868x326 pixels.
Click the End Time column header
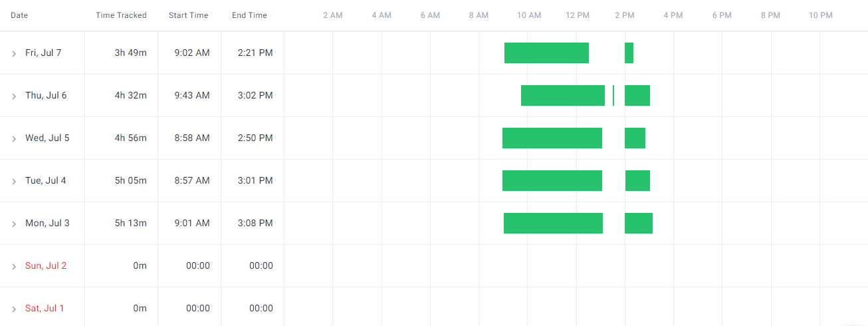[x=249, y=15]
